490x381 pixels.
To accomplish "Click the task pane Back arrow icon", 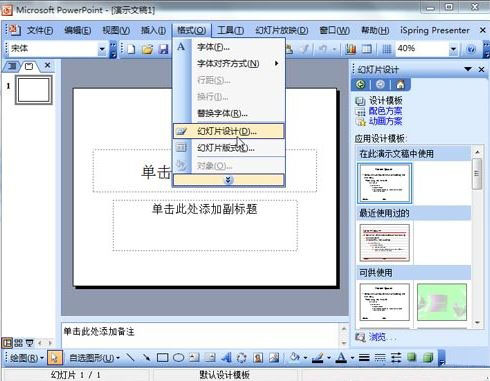I will [x=360, y=85].
